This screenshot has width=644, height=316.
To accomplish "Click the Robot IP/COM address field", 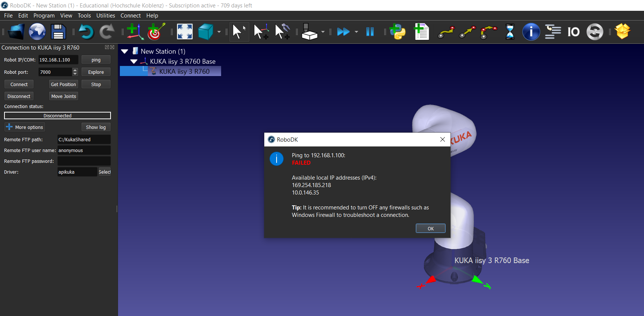I will 58,60.
